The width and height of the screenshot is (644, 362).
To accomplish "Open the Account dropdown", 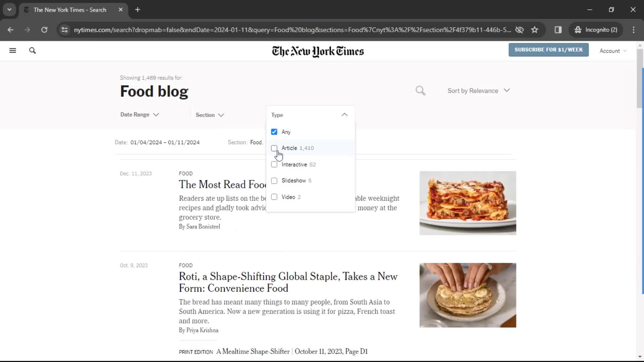I will [613, 51].
